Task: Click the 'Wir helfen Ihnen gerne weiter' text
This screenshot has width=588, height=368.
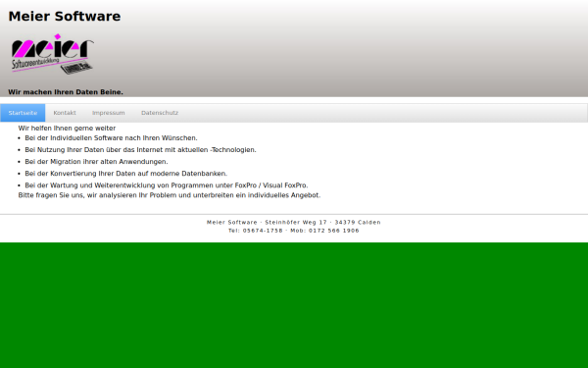Action: (67, 128)
